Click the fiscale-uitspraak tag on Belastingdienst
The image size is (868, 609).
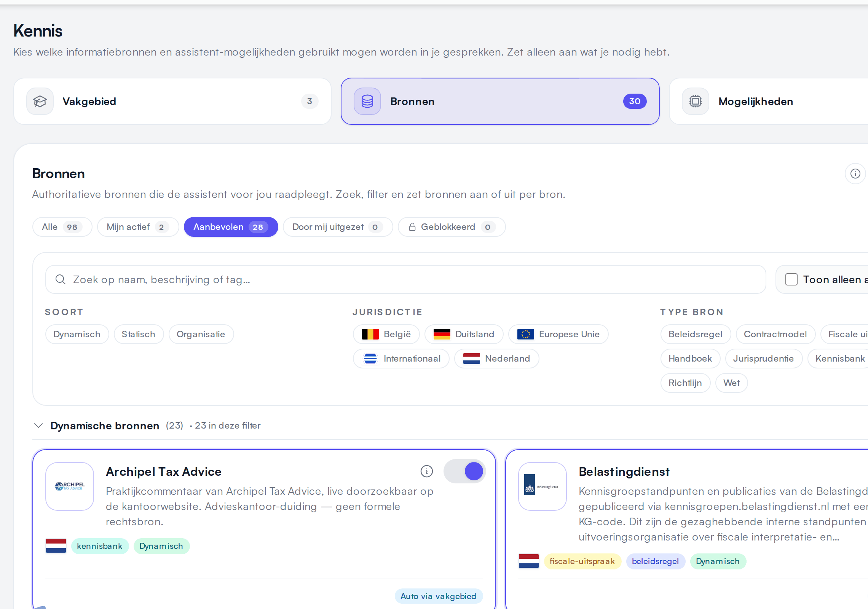(x=582, y=561)
